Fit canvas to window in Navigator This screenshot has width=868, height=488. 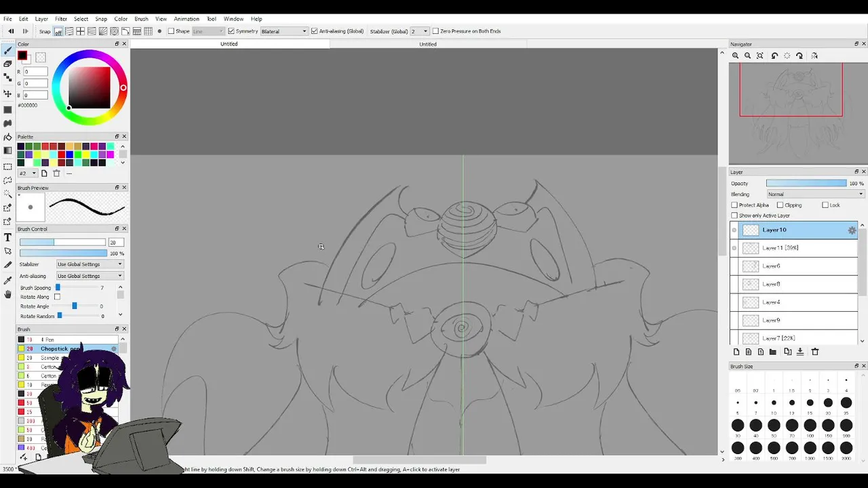[x=760, y=56]
